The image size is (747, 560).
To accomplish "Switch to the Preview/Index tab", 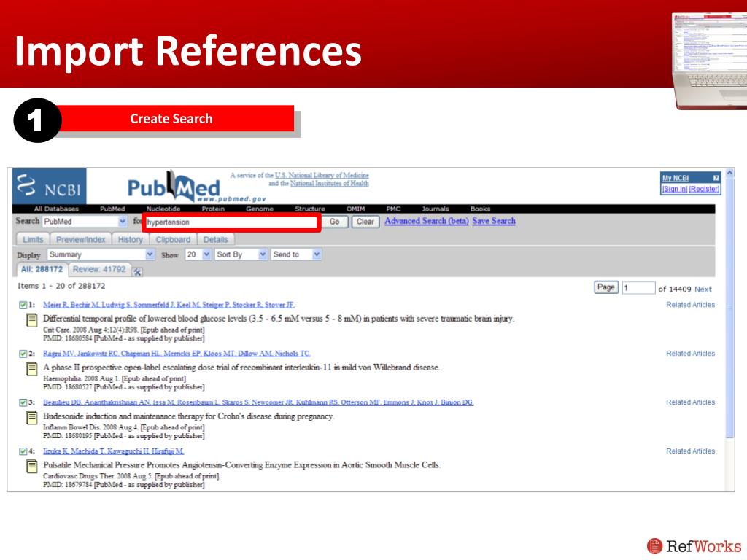I will 80,239.
